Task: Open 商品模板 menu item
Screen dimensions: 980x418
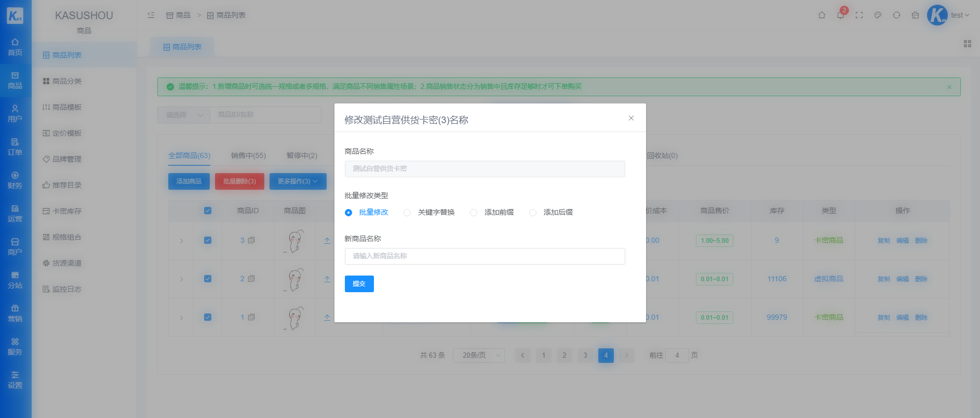Action: coord(84,107)
